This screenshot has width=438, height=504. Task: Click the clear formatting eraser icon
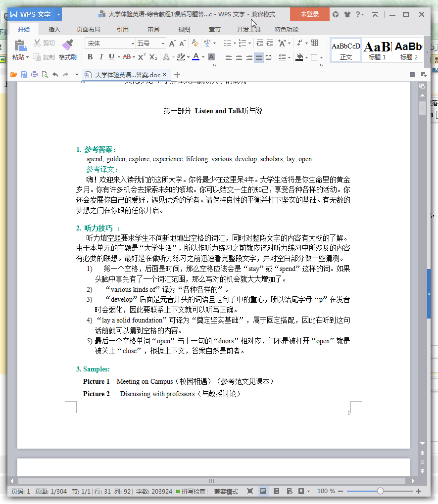pyautogui.click(x=195, y=43)
